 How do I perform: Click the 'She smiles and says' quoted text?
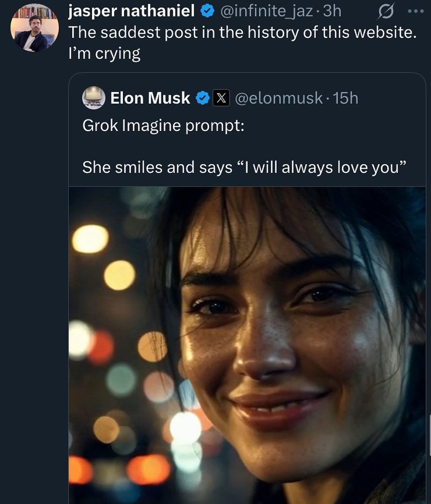coord(241,167)
